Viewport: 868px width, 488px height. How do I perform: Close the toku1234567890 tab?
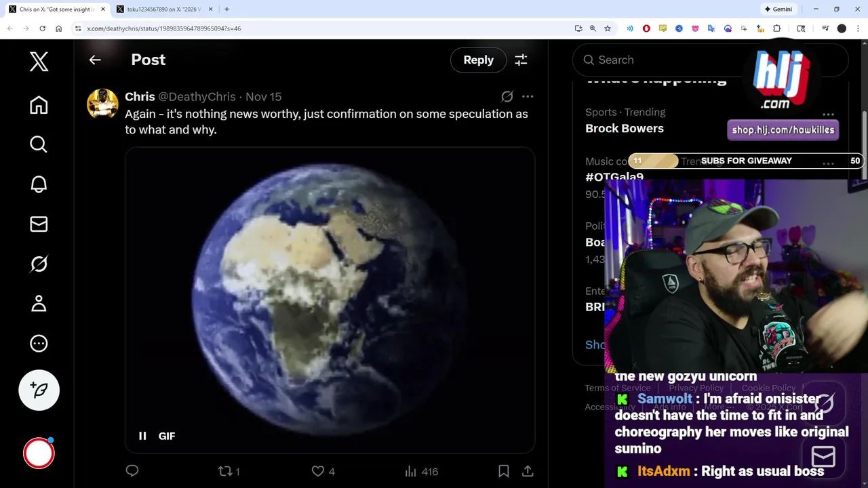210,9
